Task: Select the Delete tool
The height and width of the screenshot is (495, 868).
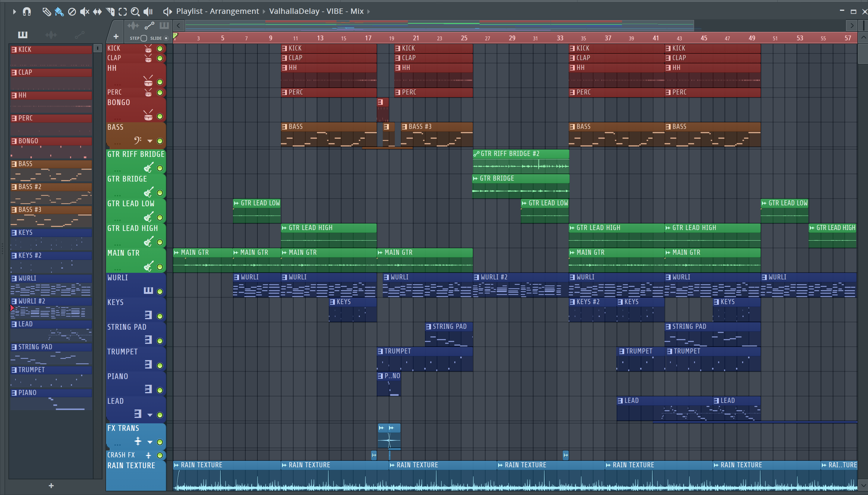Action: [x=72, y=11]
